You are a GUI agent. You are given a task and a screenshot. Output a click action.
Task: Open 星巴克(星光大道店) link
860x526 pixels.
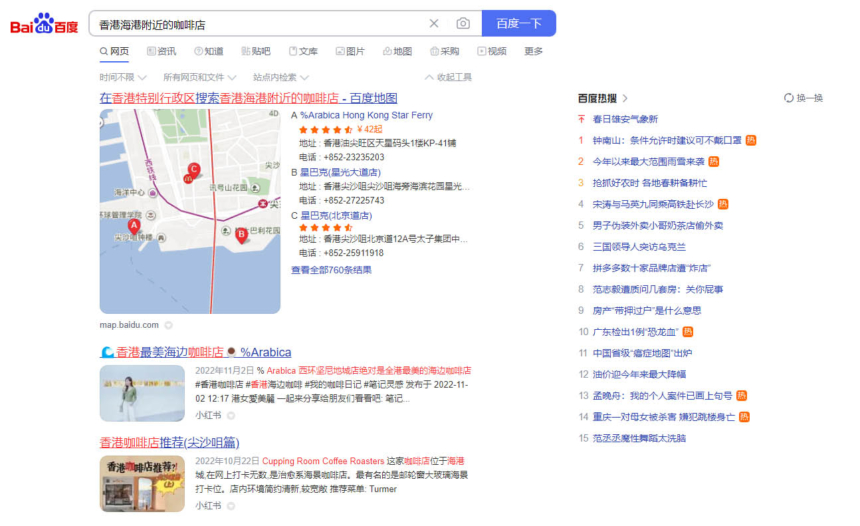click(340, 172)
